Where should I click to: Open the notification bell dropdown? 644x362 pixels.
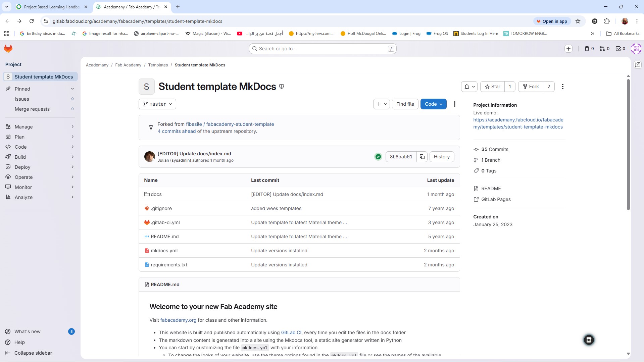tap(469, 87)
